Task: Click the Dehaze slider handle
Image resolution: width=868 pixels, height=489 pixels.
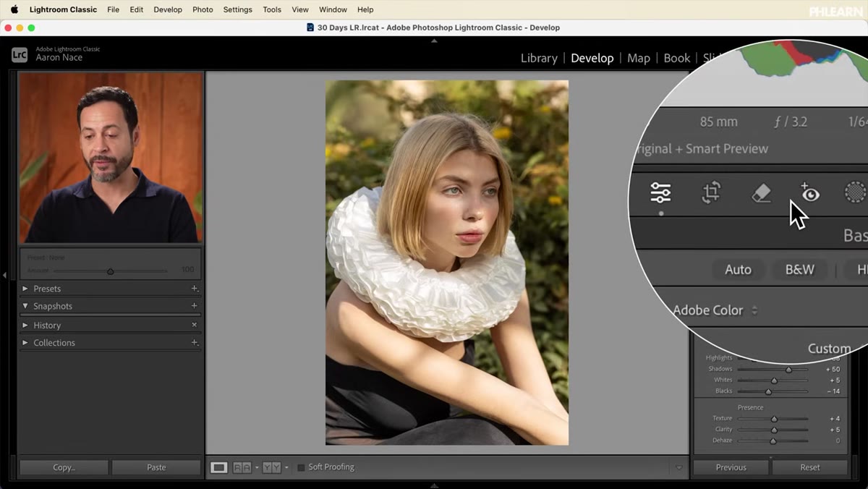Action: [x=773, y=441]
